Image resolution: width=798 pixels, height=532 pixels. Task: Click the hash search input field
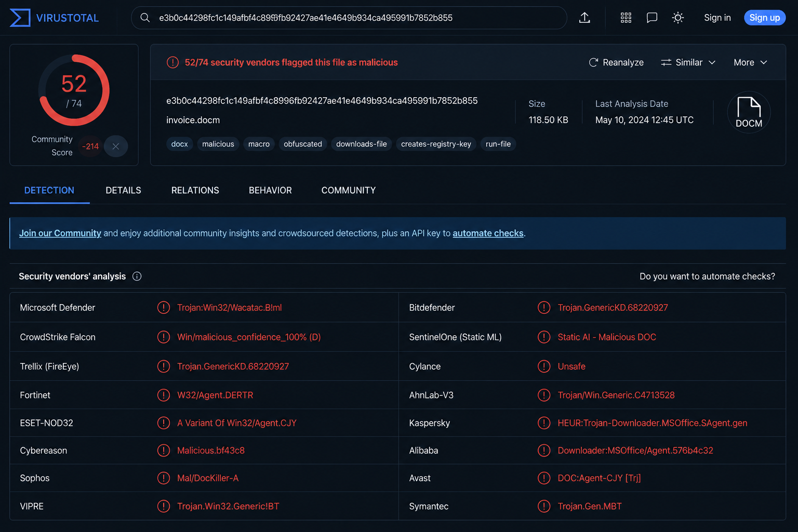(349, 18)
